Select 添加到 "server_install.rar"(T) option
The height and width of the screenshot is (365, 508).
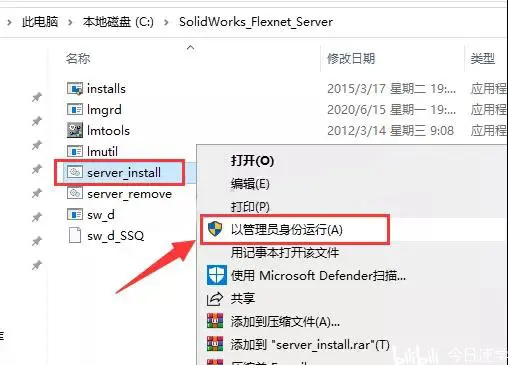pyautogui.click(x=310, y=344)
